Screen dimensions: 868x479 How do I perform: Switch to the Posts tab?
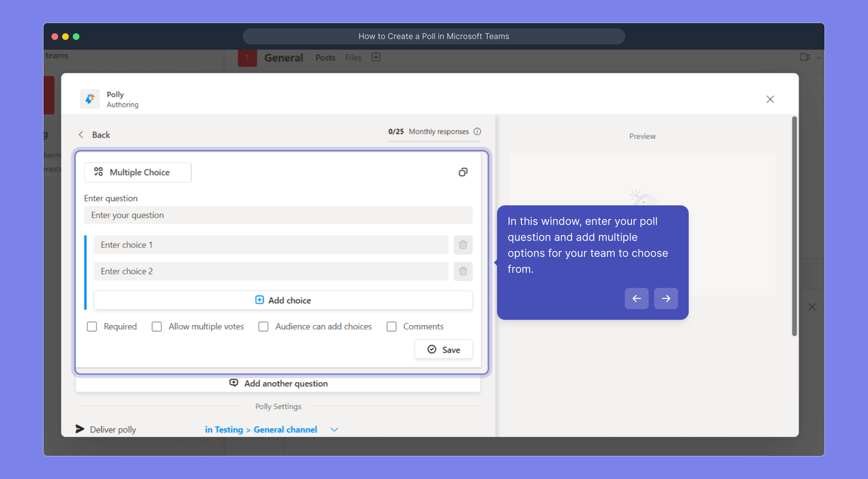325,57
